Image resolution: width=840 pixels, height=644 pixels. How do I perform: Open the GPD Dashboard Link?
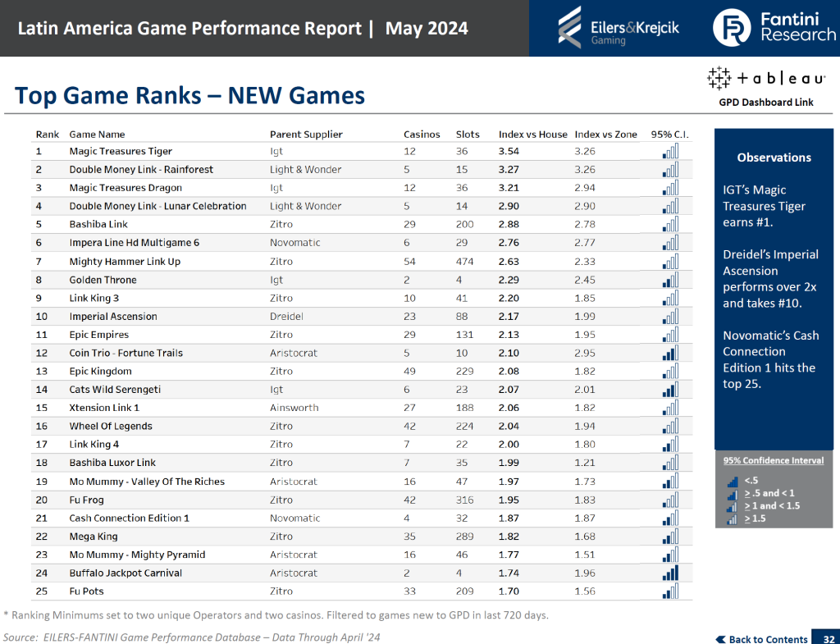(x=765, y=103)
